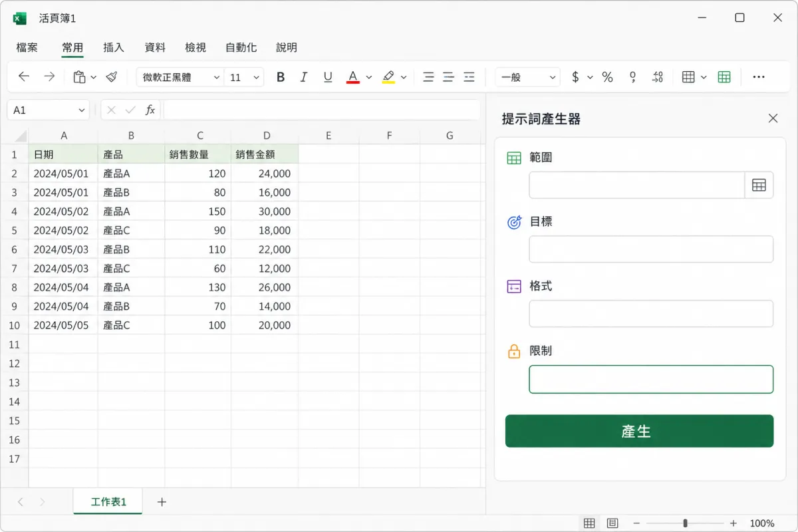Open the Name Box A1 dropdown
The image size is (798, 532).
coord(82,110)
